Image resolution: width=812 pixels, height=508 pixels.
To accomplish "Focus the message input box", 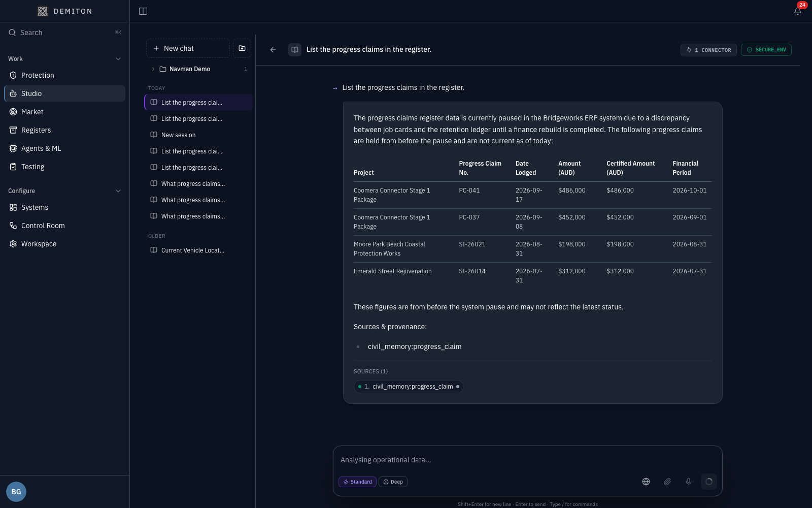I will pos(527,460).
